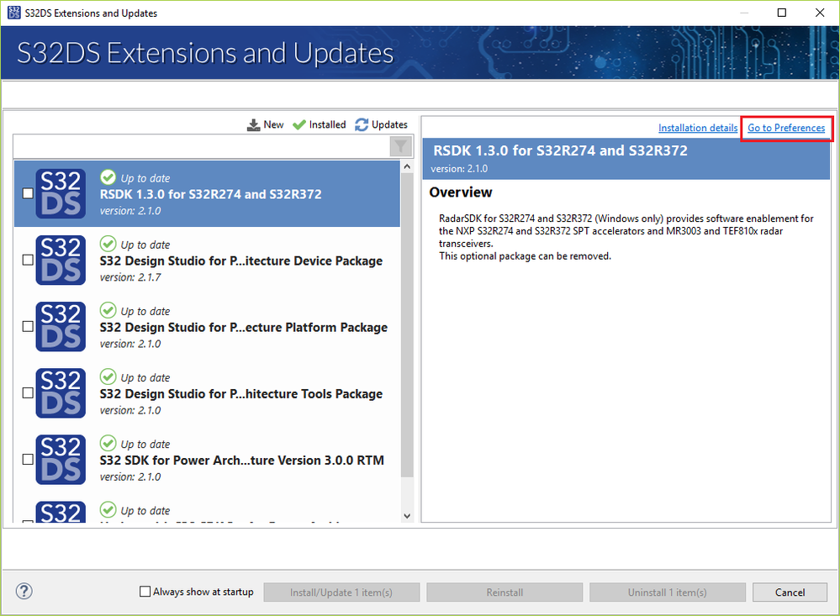Viewport: 840px width, 616px height.
Task: Select the RSDK 1.3.0 for S32R274 and S32R372 row
Action: pyautogui.click(x=207, y=193)
